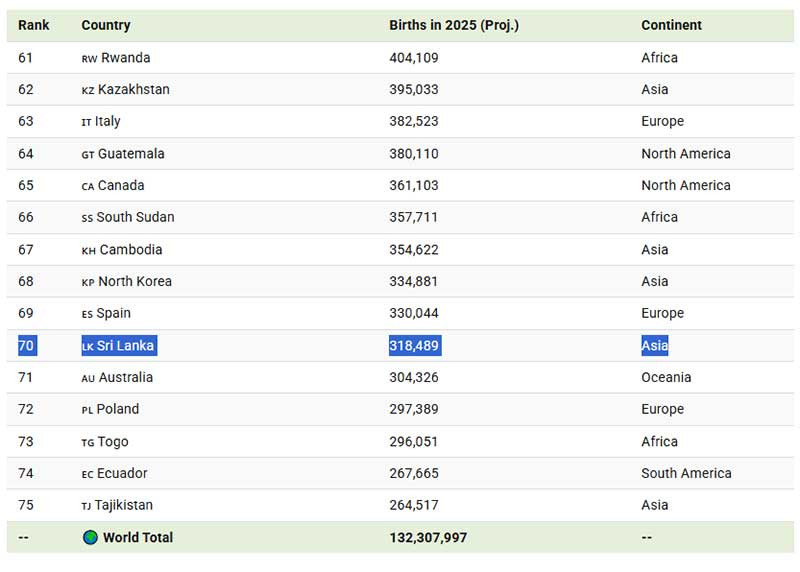Screen dimensions: 800x572
Task: Click the highlighted 318,489 births value
Action: pos(414,345)
